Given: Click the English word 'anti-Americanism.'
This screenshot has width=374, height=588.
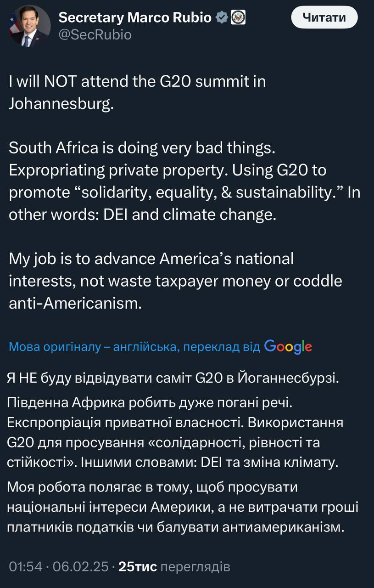Looking at the screenshot, I should [x=75, y=304].
